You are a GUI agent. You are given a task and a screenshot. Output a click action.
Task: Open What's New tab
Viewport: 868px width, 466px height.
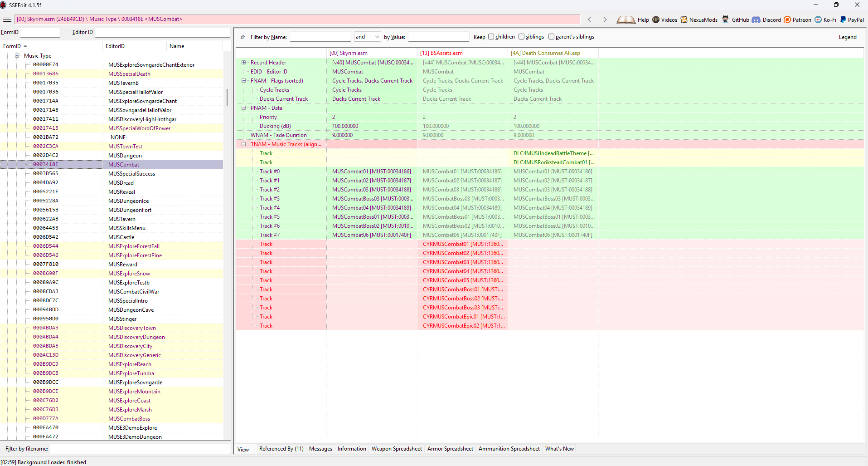click(x=559, y=449)
